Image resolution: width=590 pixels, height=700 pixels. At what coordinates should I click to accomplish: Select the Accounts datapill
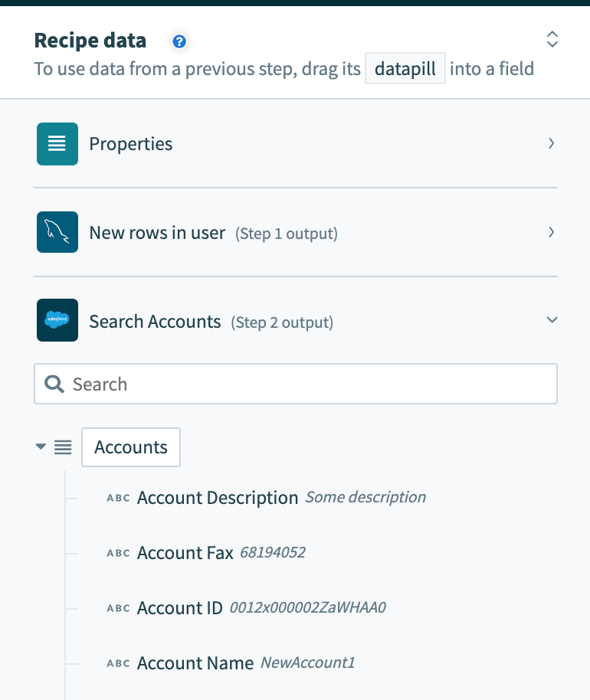(130, 447)
